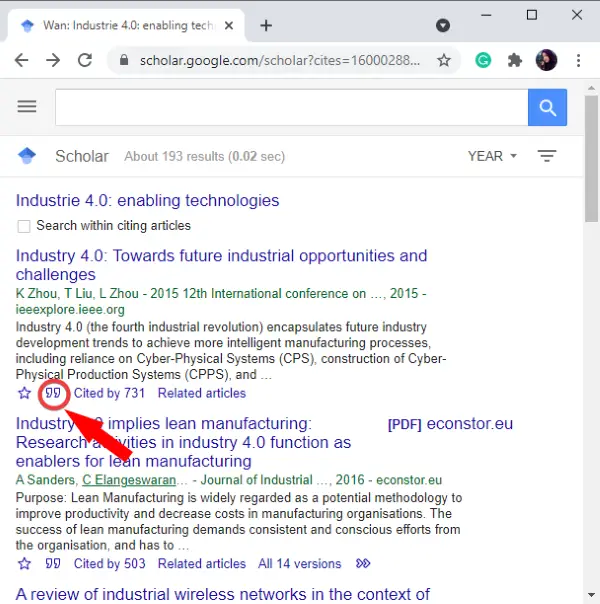
Task: Expand more options double-chevron after All 14 versions
Action: (363, 564)
